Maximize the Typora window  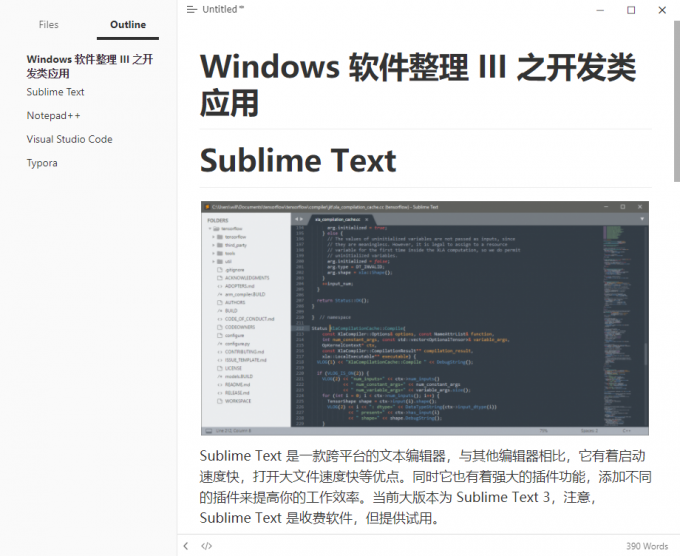click(x=631, y=10)
